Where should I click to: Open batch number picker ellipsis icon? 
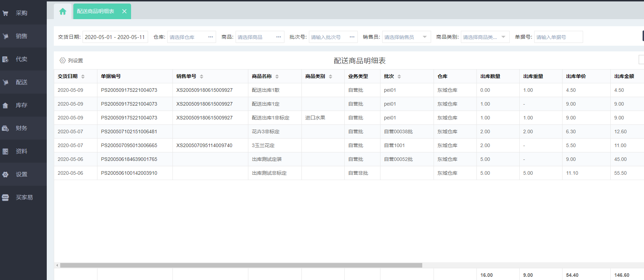click(352, 37)
